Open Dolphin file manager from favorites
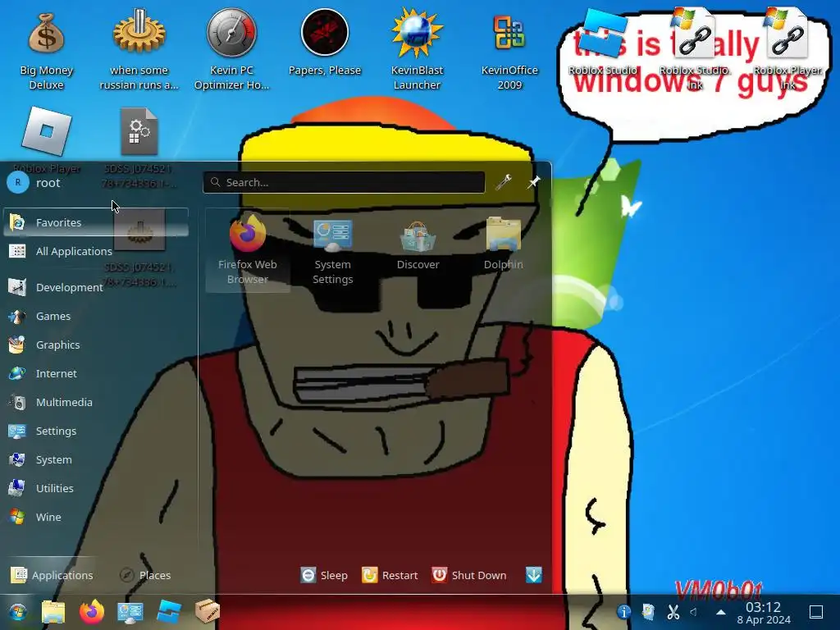Viewport: 840px width, 630px height. pos(503,244)
